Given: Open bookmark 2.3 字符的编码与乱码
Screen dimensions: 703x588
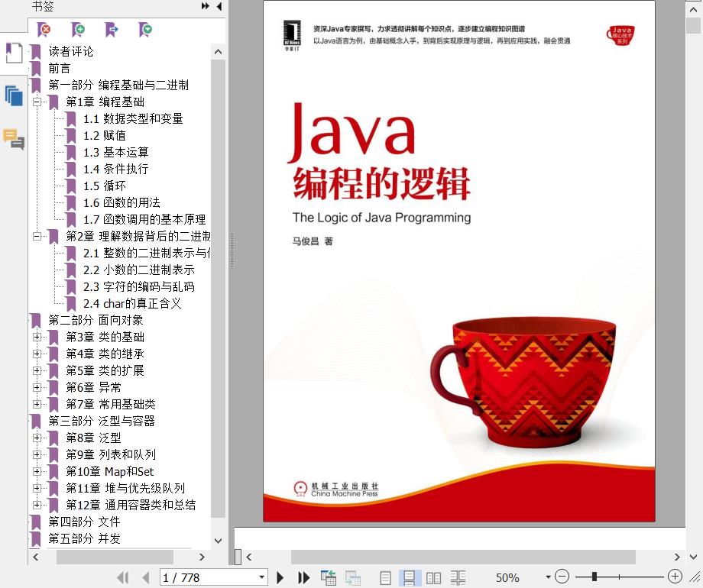Looking at the screenshot, I should [x=139, y=287].
